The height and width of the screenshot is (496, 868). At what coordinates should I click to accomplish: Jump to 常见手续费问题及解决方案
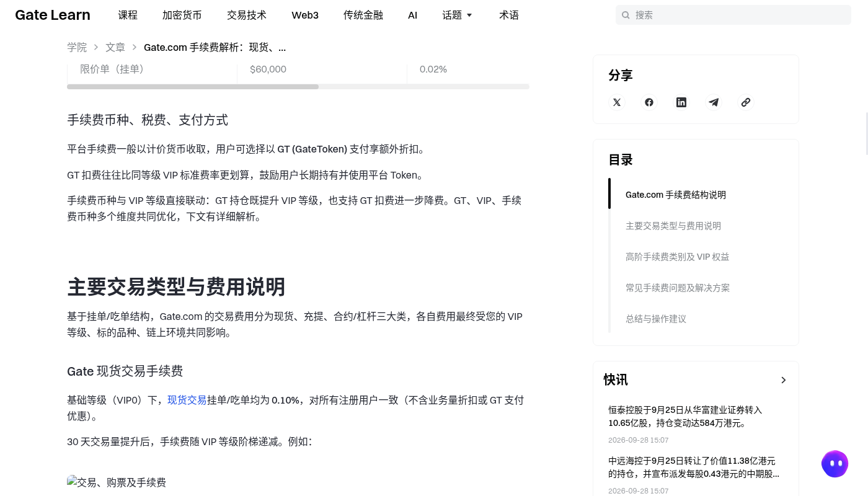pos(678,288)
